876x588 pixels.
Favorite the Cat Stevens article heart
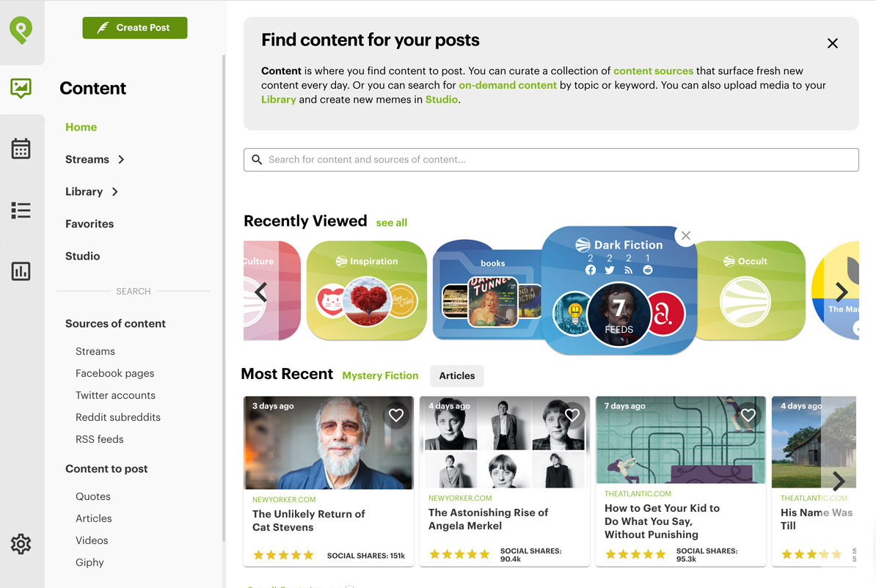coord(396,415)
